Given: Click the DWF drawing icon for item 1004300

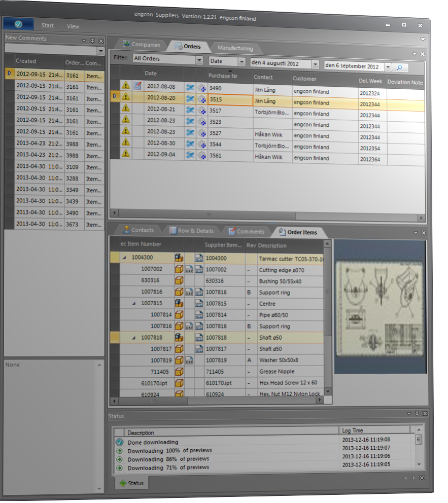Looking at the screenshot, I should pos(199,258).
